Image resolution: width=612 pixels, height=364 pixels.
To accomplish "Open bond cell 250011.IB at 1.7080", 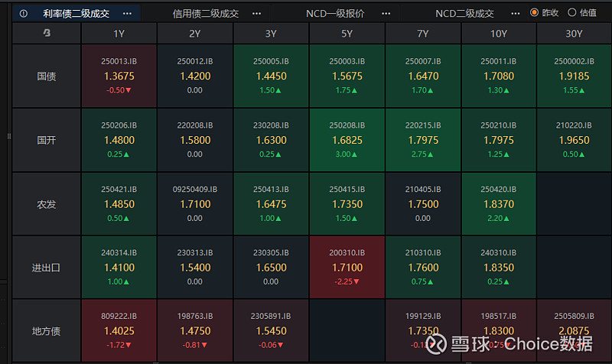I will 499,76.
